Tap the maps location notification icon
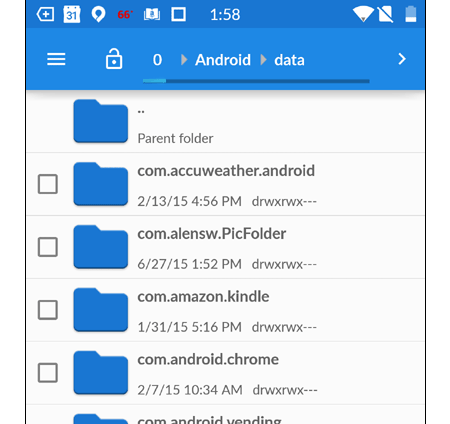The image size is (450, 424). pos(98,15)
